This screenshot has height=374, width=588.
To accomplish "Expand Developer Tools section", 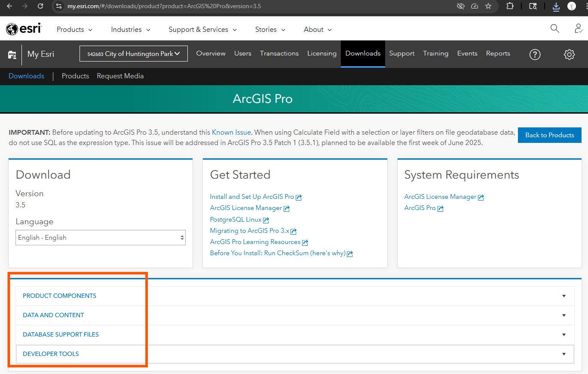I will pyautogui.click(x=295, y=354).
